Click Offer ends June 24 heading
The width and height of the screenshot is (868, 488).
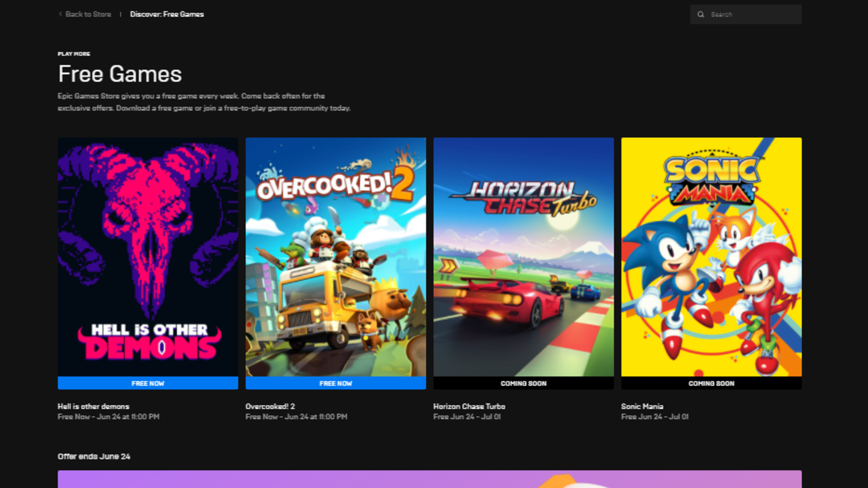[x=94, y=456]
